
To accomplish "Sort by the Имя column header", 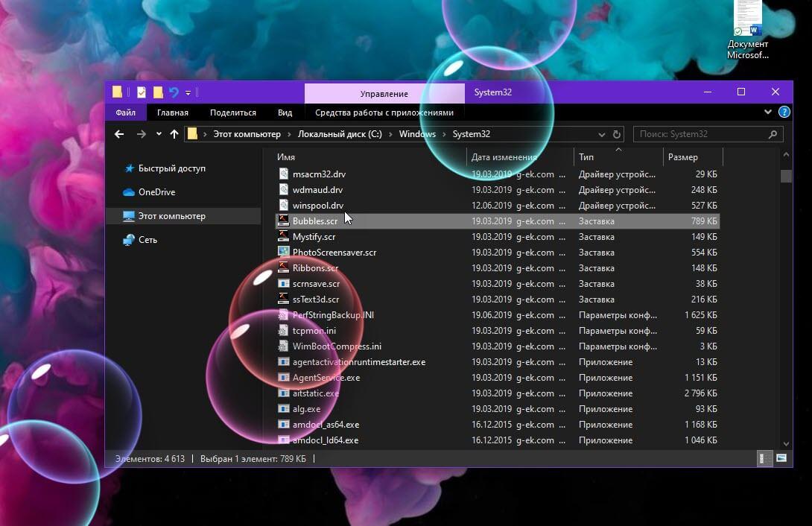I will [286, 157].
